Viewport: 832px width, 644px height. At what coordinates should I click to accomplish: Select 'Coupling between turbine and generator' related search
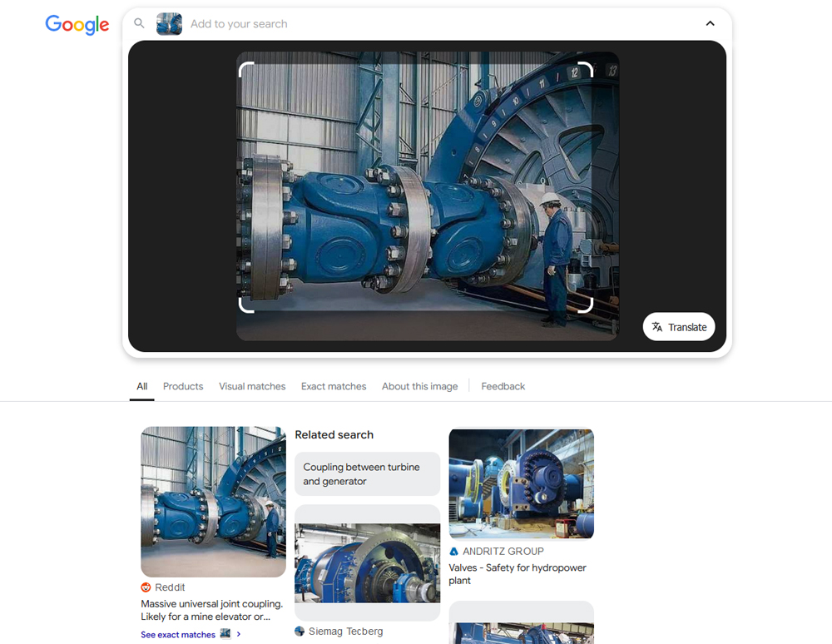pos(367,474)
